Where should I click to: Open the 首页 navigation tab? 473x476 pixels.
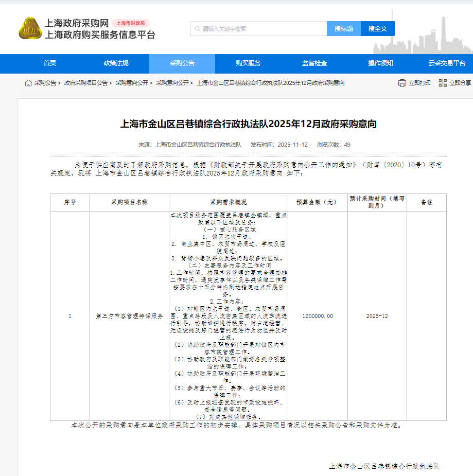(50, 63)
